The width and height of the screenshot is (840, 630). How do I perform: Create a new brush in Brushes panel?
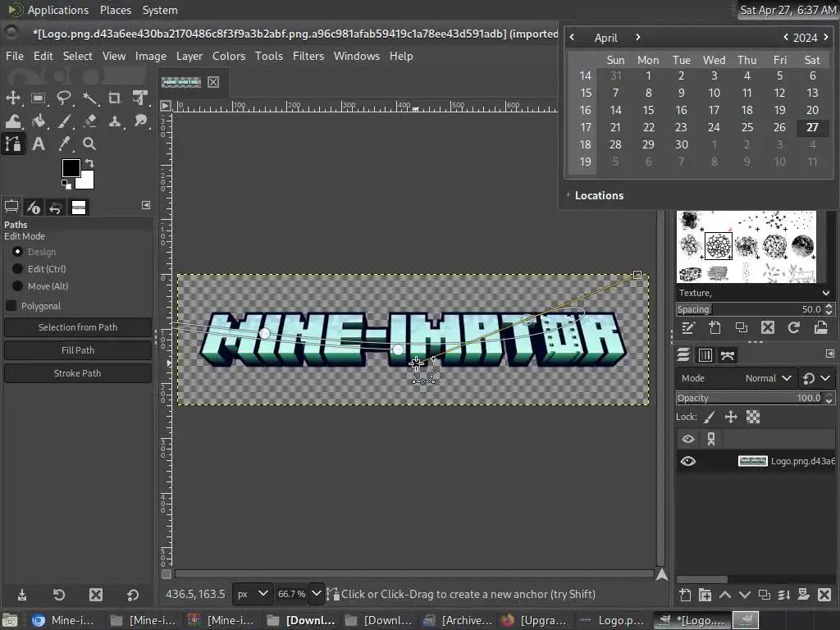[x=714, y=327]
